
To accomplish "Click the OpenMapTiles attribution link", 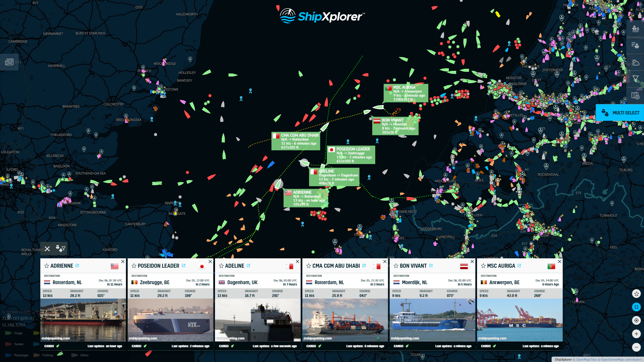I will coord(587,360).
